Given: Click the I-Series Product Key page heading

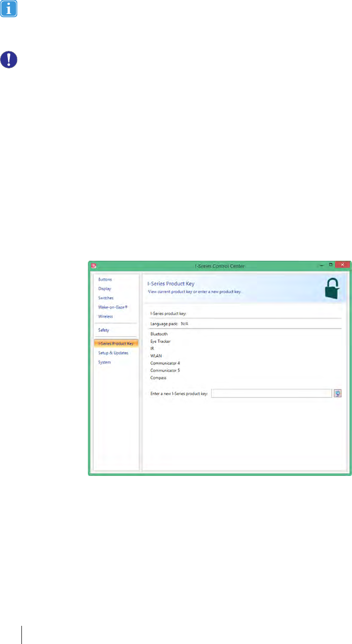Looking at the screenshot, I should click(x=170, y=283).
